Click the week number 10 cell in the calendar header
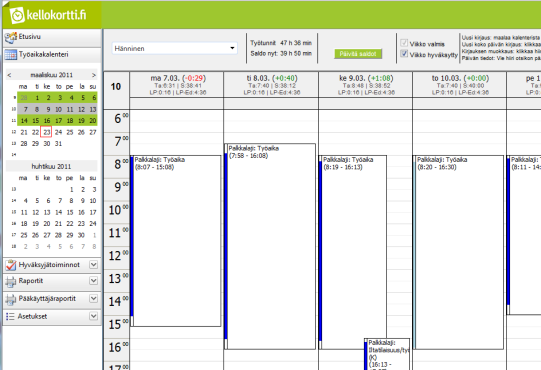The width and height of the screenshot is (541, 370). [x=116, y=87]
